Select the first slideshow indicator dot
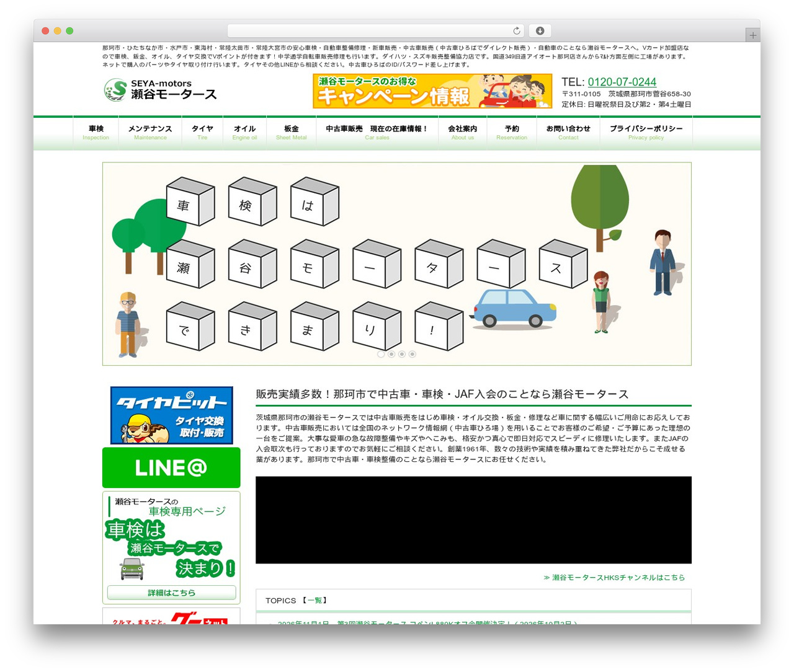 click(x=381, y=354)
